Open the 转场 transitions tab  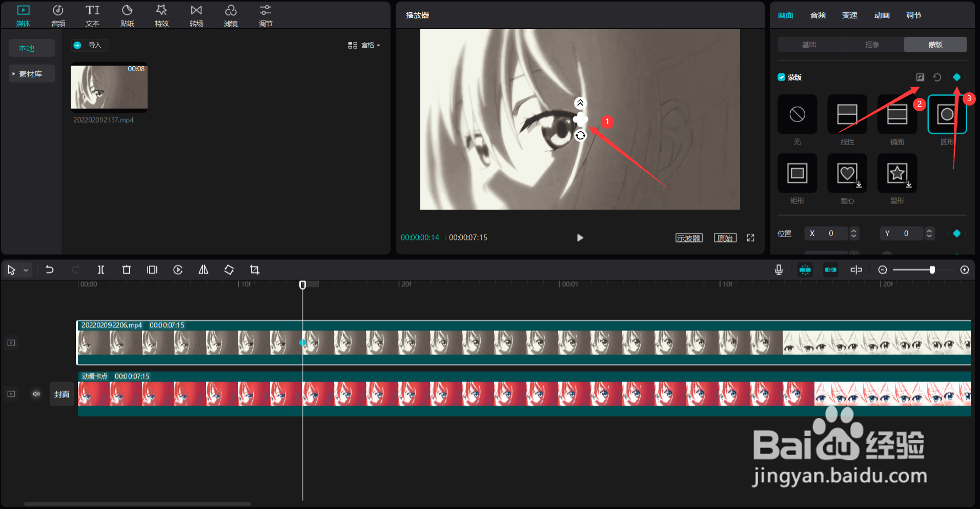point(196,15)
